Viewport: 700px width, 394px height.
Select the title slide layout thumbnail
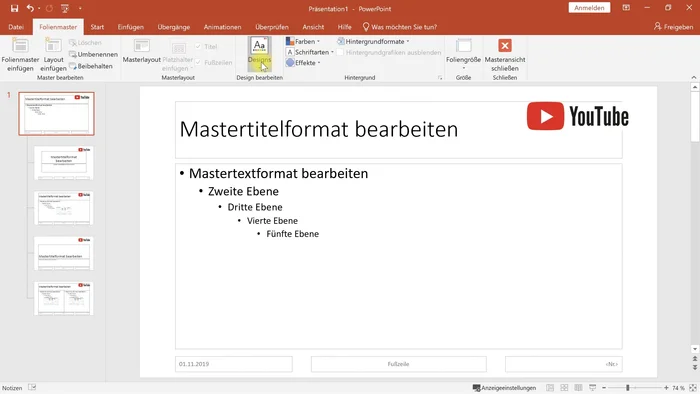tap(64, 163)
